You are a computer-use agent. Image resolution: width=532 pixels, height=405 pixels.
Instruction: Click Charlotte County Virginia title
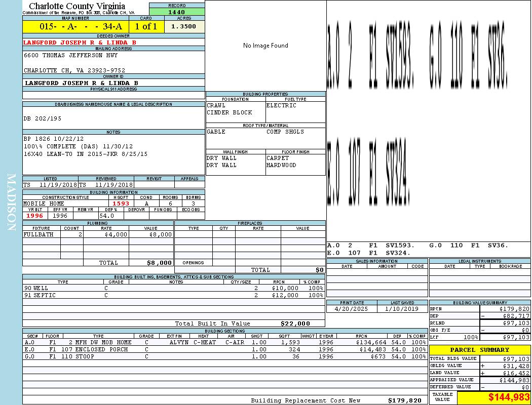pos(77,6)
